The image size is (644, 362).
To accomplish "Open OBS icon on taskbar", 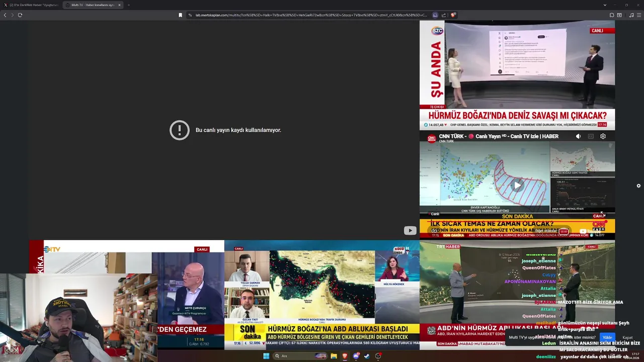I will tap(378, 356).
